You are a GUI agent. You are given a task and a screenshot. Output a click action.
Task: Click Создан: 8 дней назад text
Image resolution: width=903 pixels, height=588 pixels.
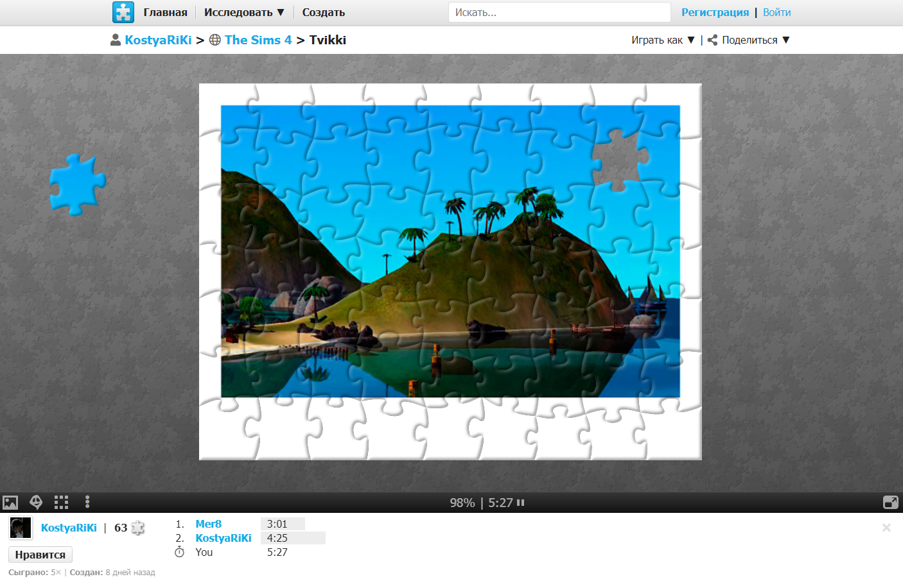pos(112,572)
